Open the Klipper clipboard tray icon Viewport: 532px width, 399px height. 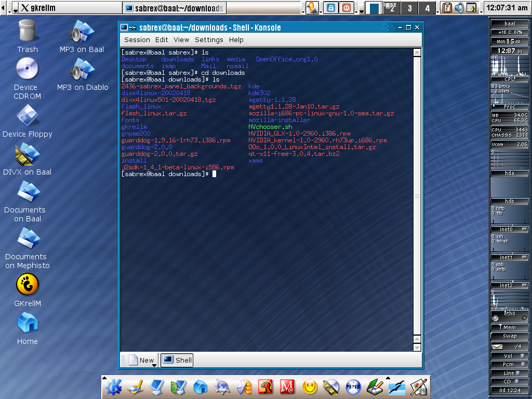(x=447, y=7)
